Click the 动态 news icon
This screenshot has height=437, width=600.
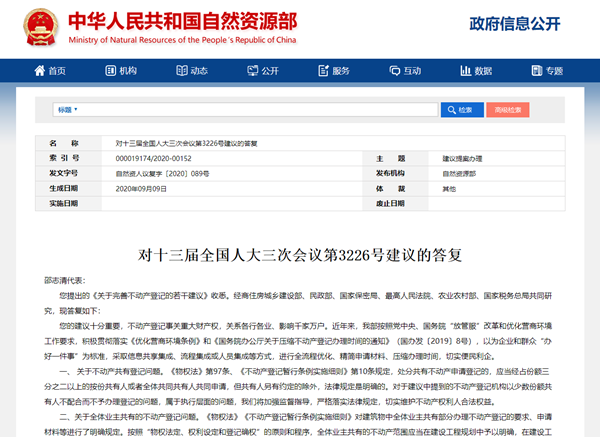pos(182,71)
